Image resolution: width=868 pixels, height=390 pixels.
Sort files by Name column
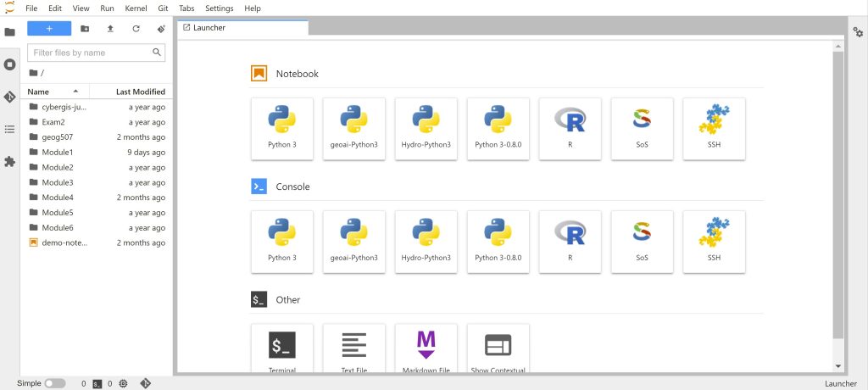(x=38, y=92)
